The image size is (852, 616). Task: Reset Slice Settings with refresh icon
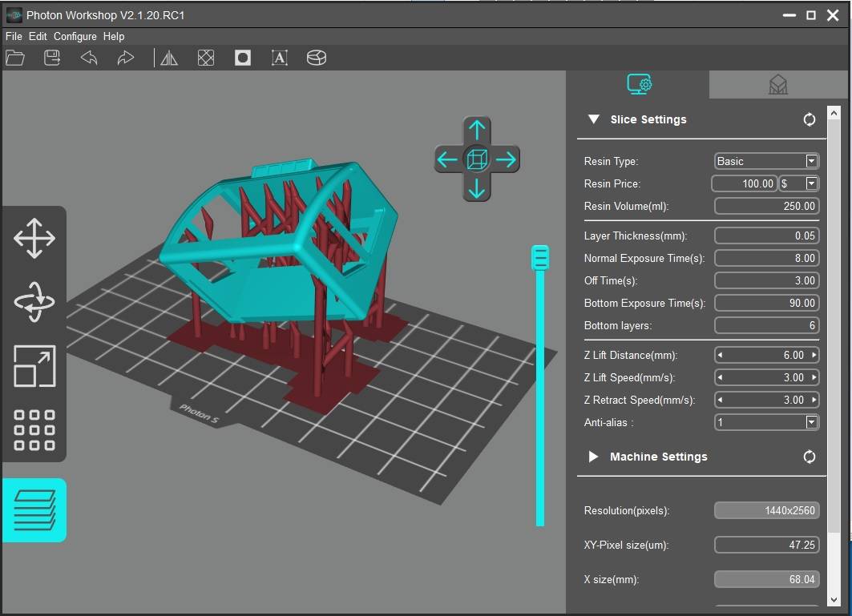coord(810,119)
